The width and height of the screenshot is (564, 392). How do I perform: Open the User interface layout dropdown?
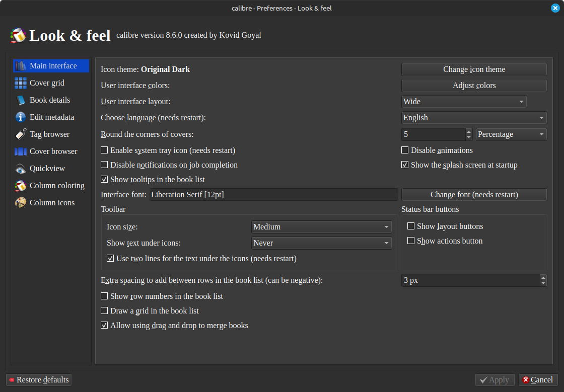click(x=464, y=102)
